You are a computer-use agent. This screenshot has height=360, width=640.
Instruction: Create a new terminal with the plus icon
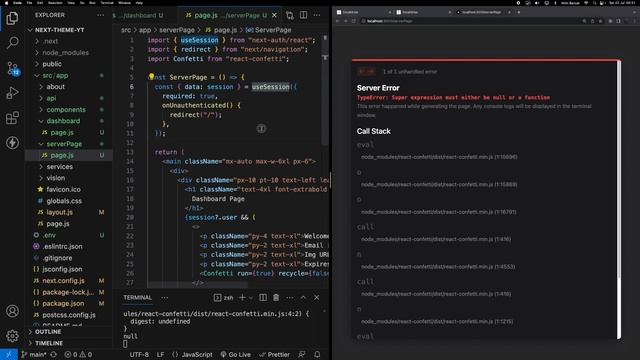[x=242, y=298]
